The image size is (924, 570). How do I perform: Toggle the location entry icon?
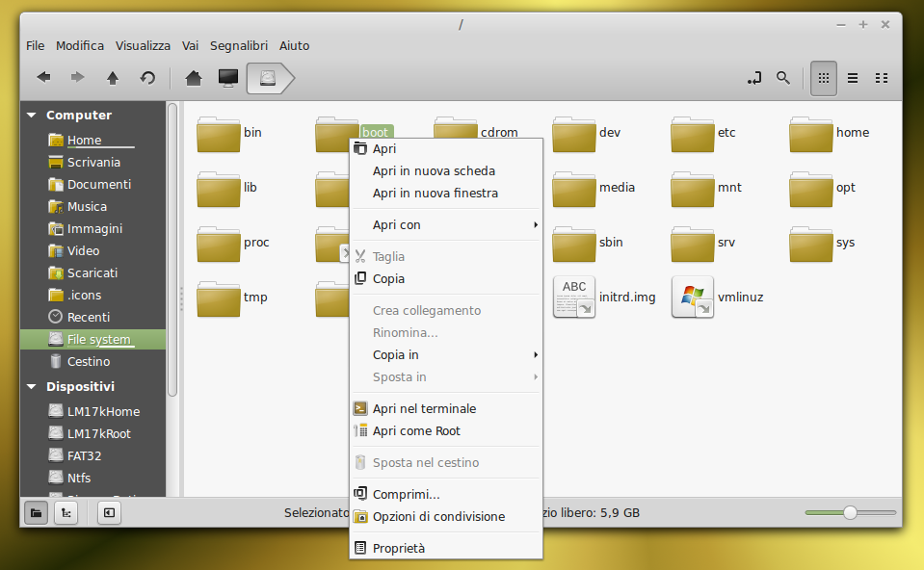[754, 78]
